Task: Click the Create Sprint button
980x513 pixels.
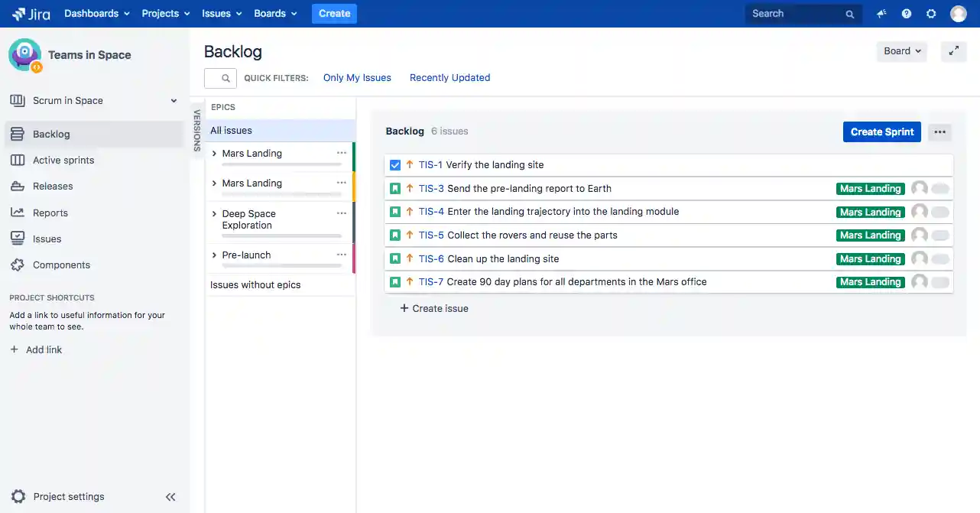Action: pos(881,131)
